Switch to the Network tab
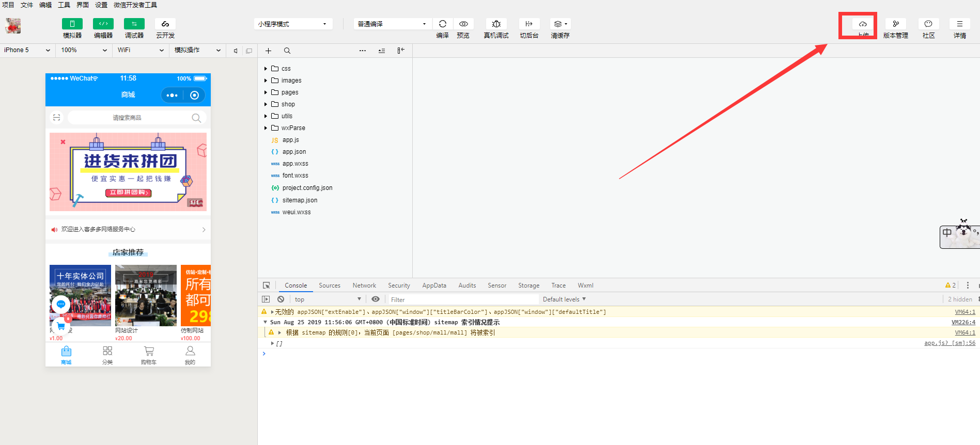 coord(364,285)
